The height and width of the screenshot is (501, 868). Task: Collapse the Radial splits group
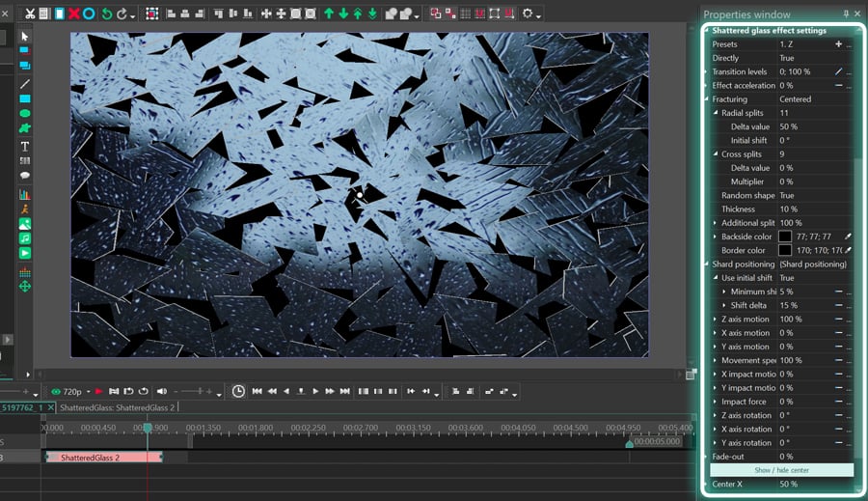click(x=716, y=113)
